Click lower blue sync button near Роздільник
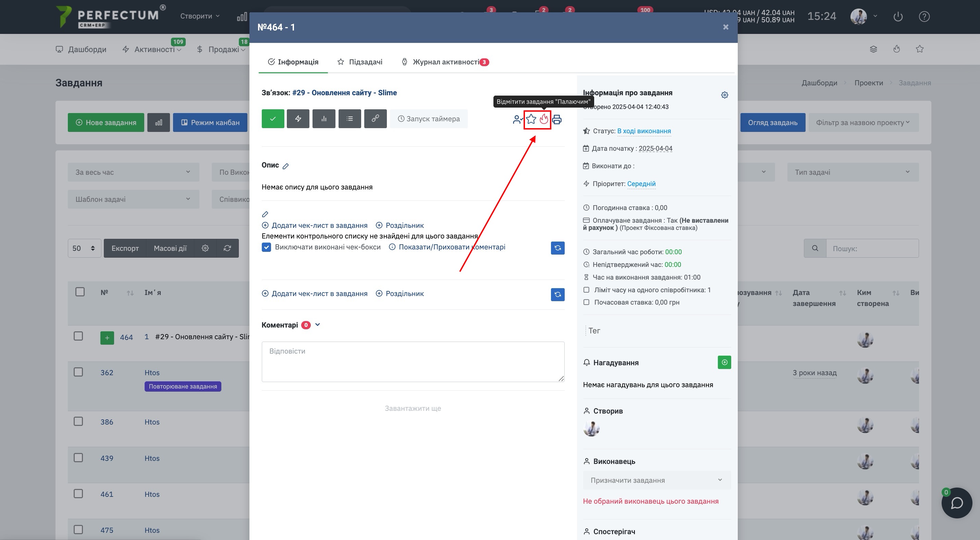The width and height of the screenshot is (980, 540). [558, 294]
